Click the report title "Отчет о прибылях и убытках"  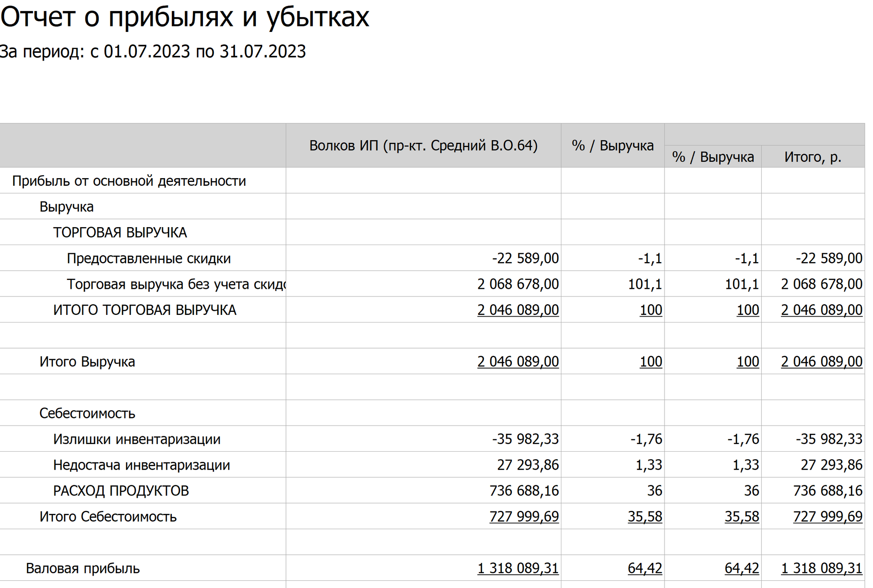pos(185,17)
